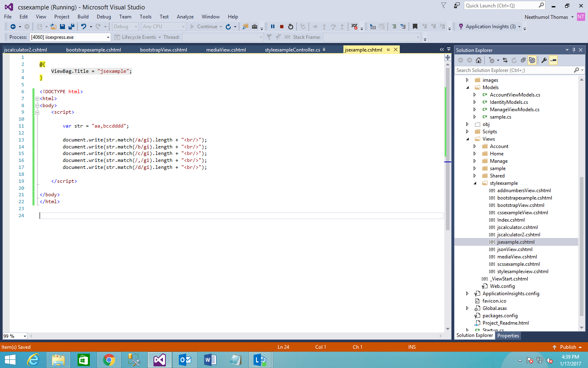Image resolution: width=588 pixels, height=368 pixels.
Task: Expand the images folder node
Action: 468,80
